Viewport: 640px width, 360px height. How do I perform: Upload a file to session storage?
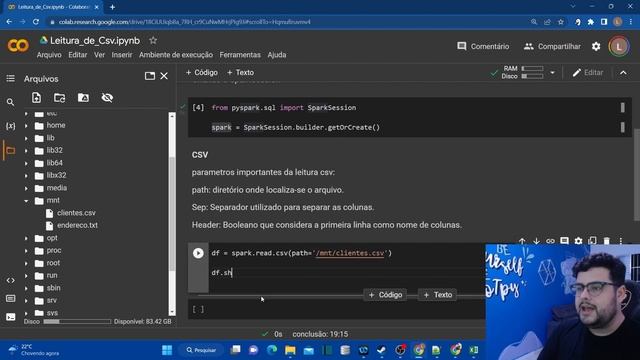click(36, 98)
